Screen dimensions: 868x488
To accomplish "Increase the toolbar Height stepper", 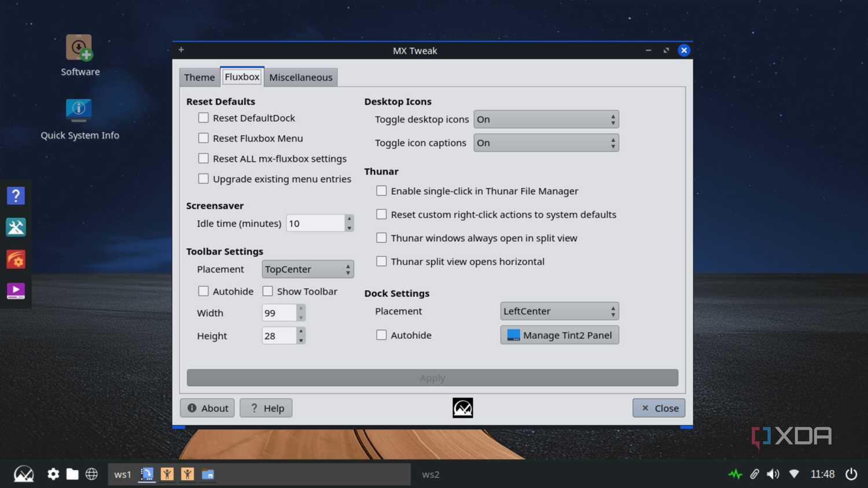I will point(301,331).
